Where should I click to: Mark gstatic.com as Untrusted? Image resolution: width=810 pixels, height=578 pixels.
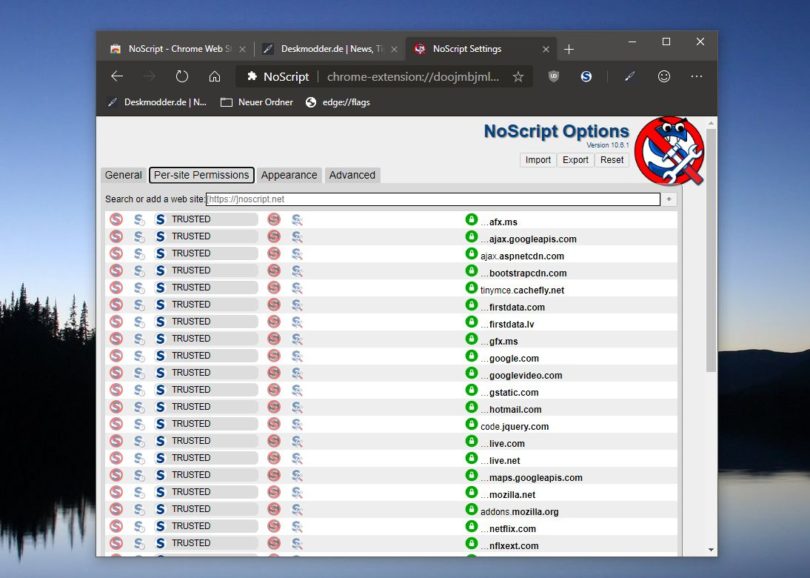pyautogui.click(x=274, y=390)
